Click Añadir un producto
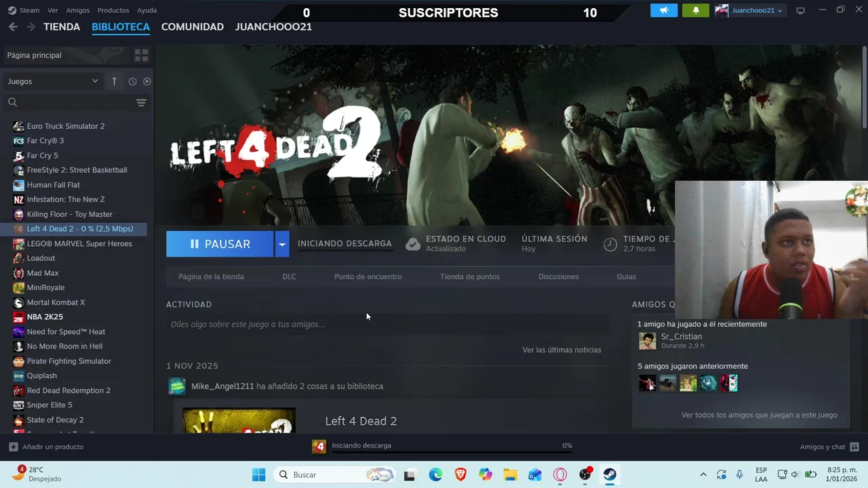Screen dimensions: 868x488 [x=46, y=447]
